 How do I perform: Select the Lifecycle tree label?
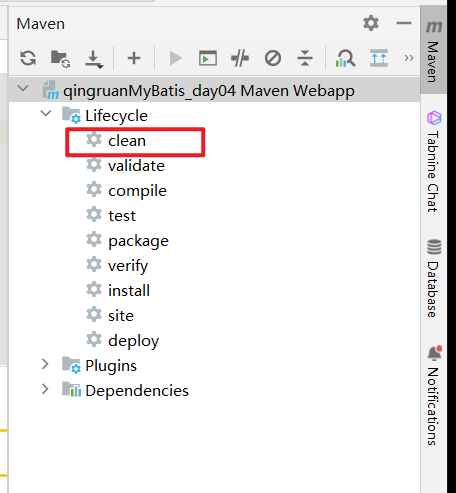pyautogui.click(x=116, y=116)
